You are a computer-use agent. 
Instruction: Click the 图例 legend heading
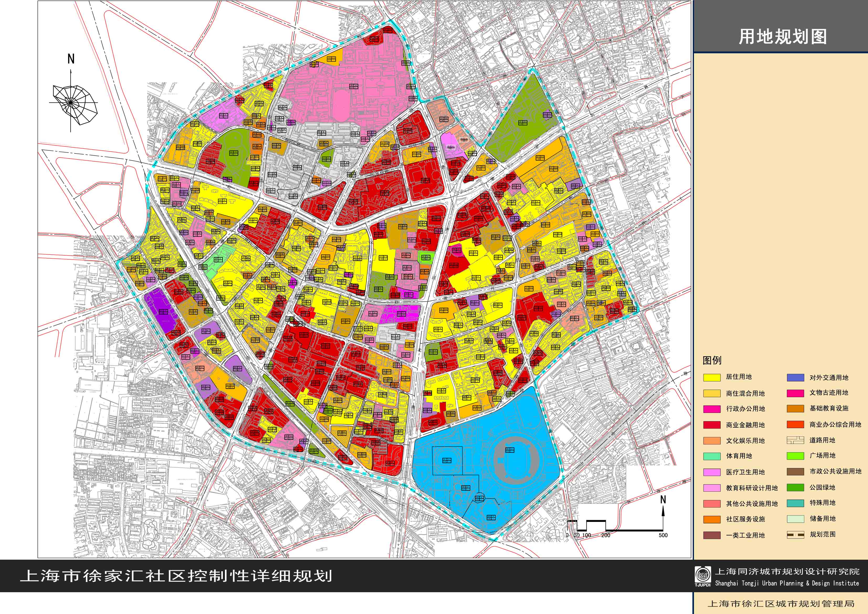pos(712,360)
